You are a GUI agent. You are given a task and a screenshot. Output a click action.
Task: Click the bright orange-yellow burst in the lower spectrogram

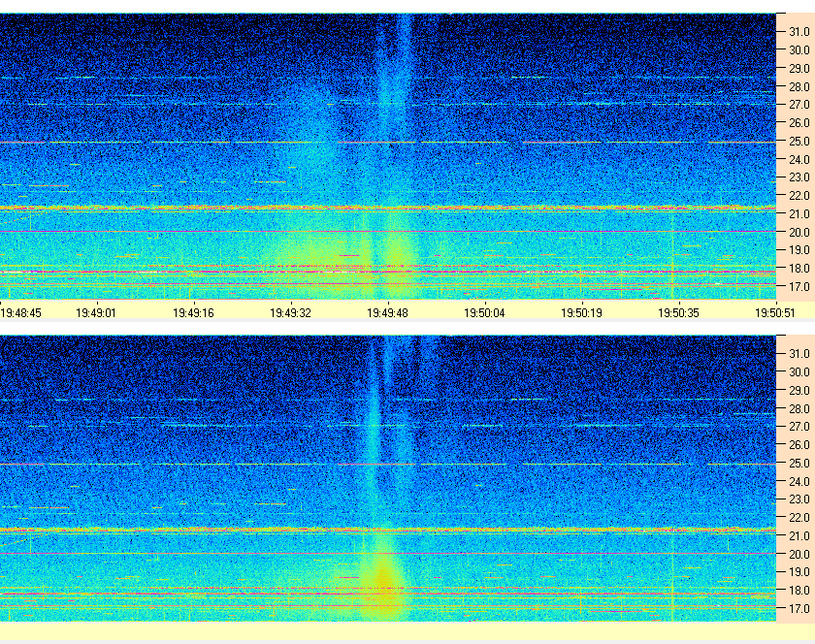click(x=383, y=582)
